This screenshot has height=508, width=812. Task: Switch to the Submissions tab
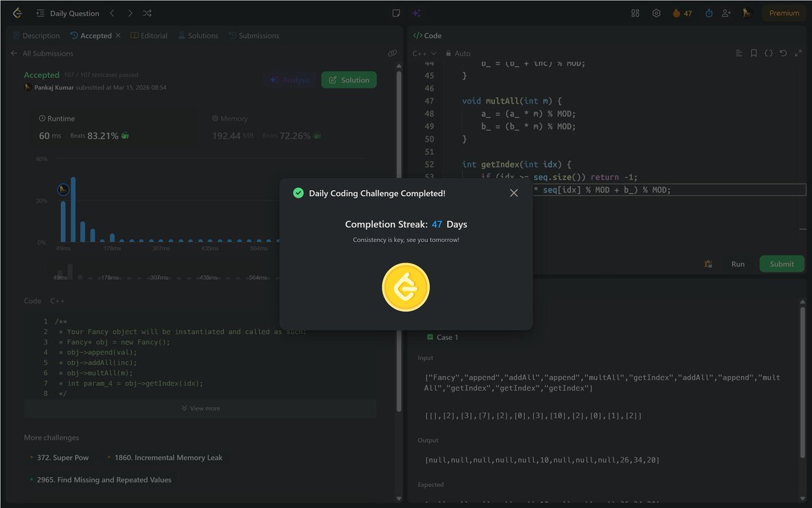click(x=254, y=35)
